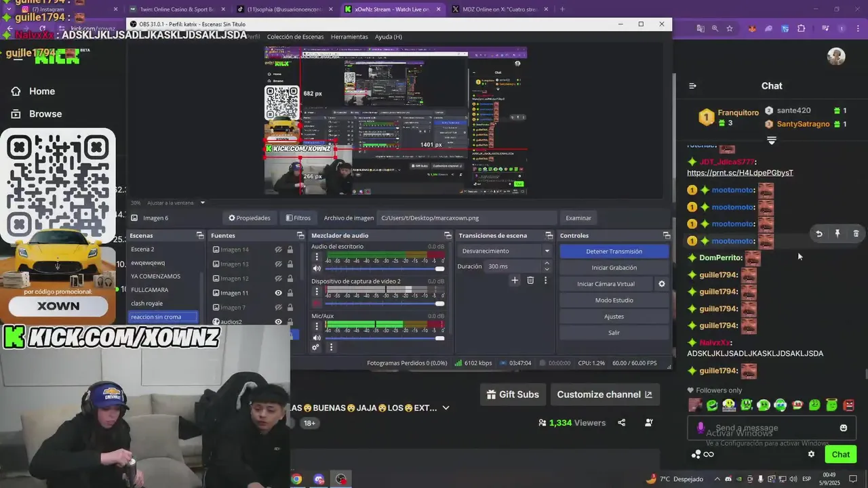Delete the hovered mootomoto message
This screenshot has height=488, width=868.
pyautogui.click(x=856, y=234)
